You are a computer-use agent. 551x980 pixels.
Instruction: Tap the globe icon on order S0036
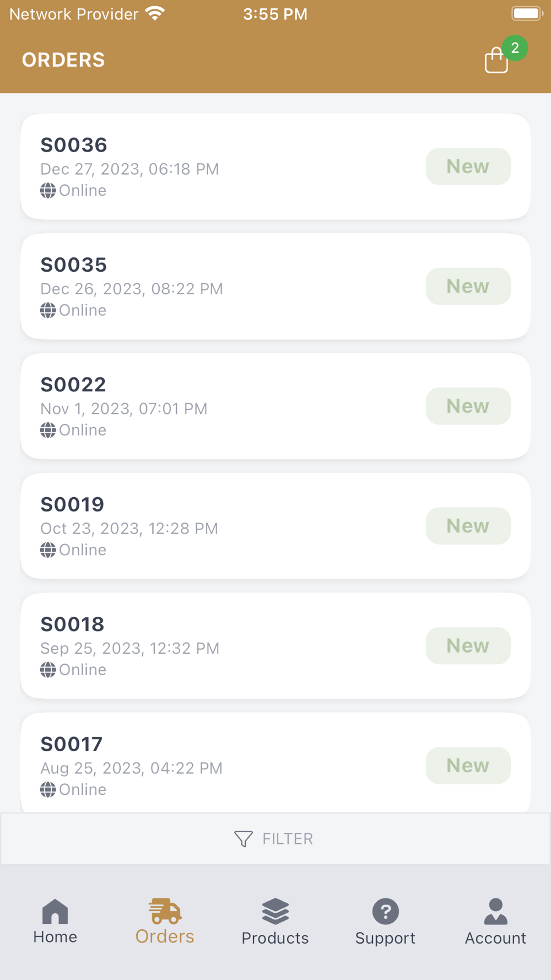pyautogui.click(x=48, y=191)
